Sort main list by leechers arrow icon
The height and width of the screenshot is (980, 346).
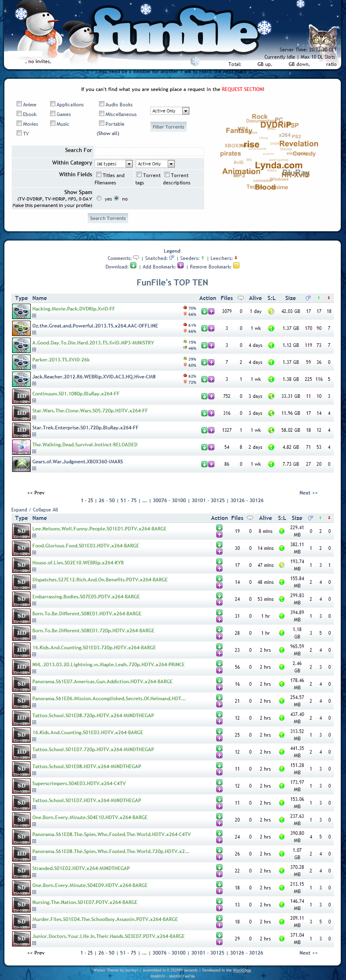click(x=329, y=518)
